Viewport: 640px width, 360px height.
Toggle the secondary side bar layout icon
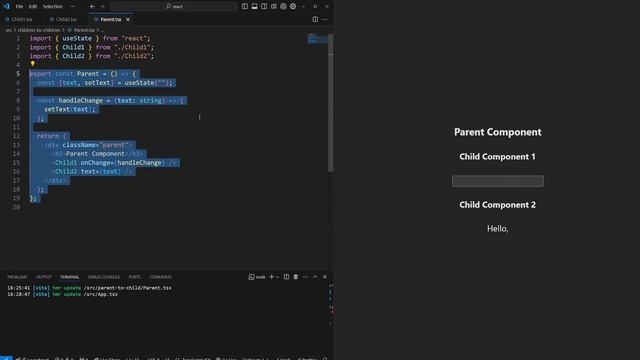tap(264, 7)
